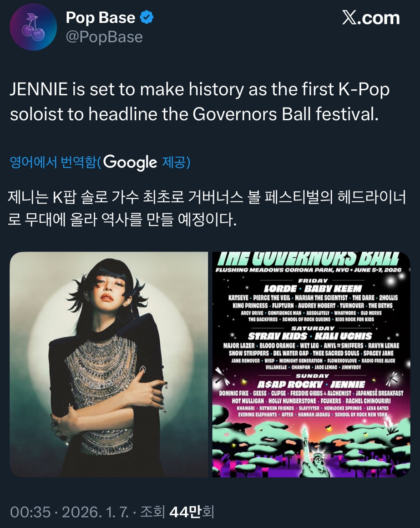Click the 조회 44만회 view count
This screenshot has height=528, width=420.
tap(177, 512)
